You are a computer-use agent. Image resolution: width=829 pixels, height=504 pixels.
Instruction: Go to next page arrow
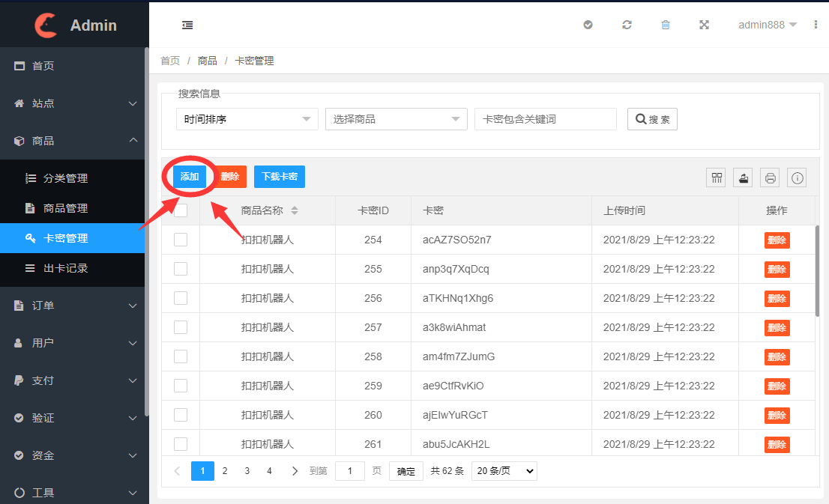[295, 471]
